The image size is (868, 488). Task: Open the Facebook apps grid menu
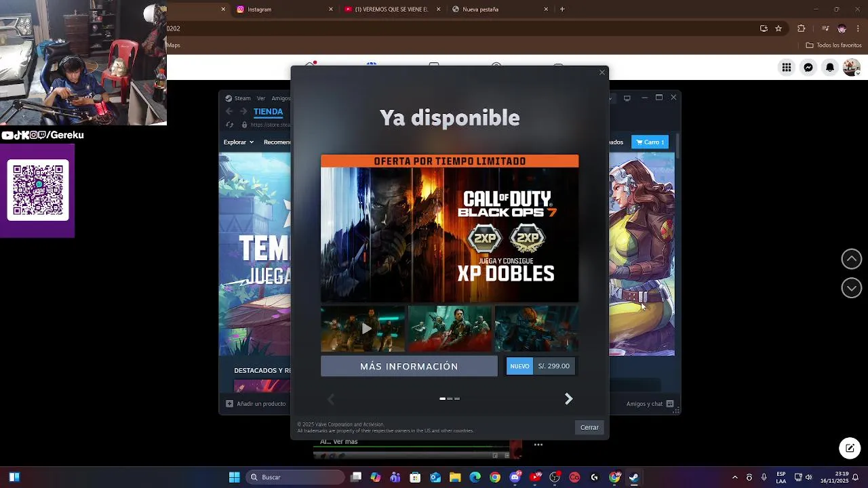click(x=787, y=67)
